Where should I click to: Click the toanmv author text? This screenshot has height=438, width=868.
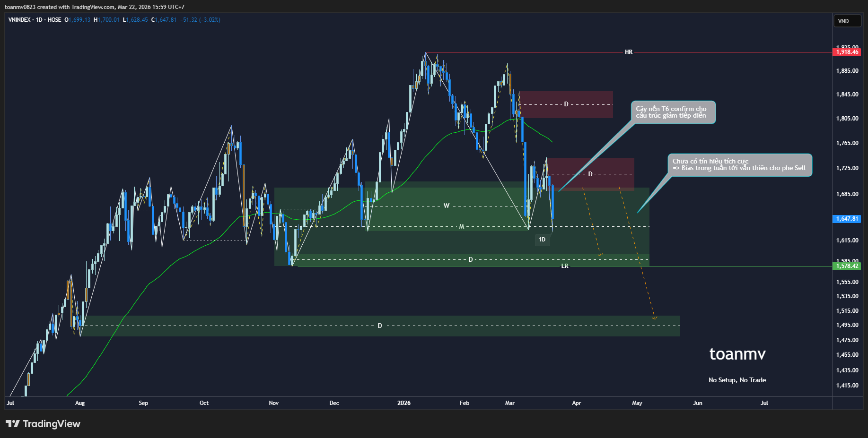737,353
